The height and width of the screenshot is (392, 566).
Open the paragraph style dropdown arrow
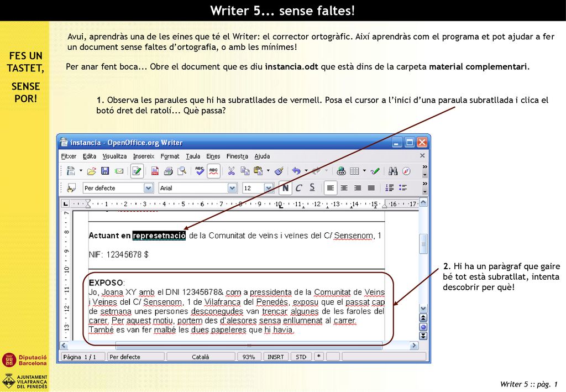coord(148,188)
